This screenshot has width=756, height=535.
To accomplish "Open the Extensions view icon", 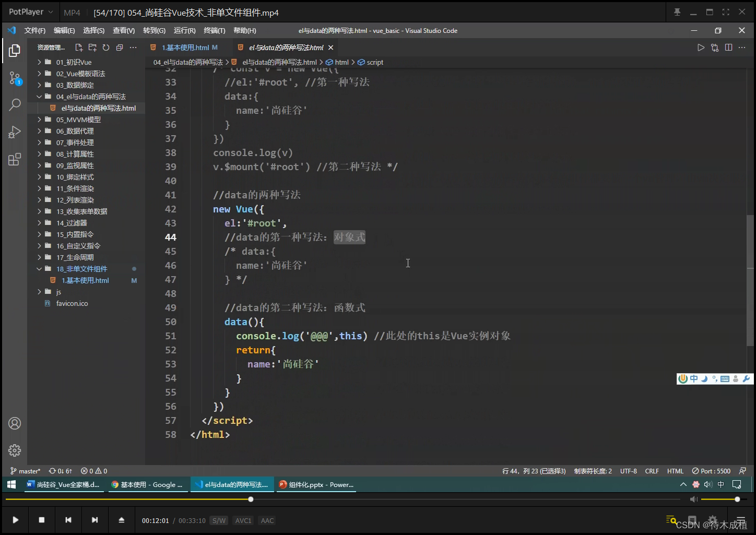I will coord(15,159).
